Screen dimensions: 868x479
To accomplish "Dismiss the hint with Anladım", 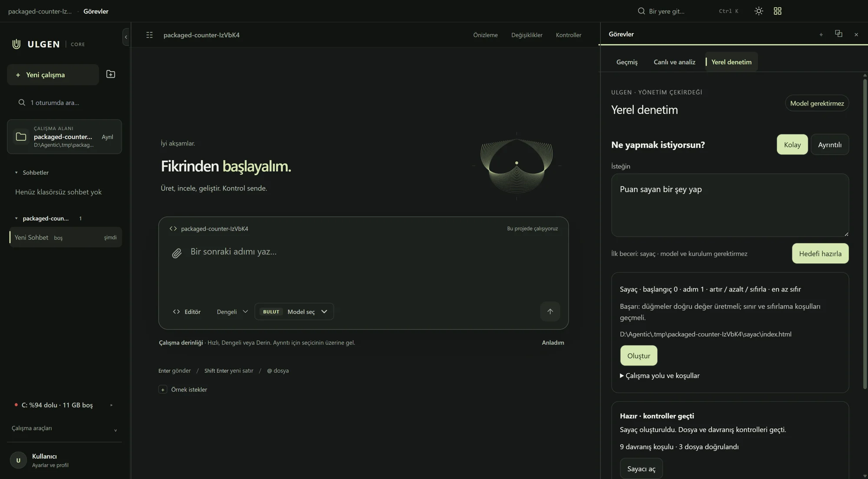I will coord(552,343).
